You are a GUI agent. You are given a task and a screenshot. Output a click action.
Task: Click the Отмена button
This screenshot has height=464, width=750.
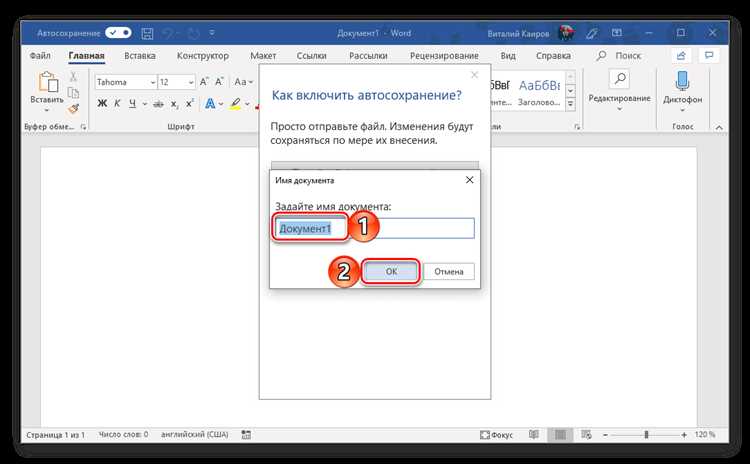point(449,272)
